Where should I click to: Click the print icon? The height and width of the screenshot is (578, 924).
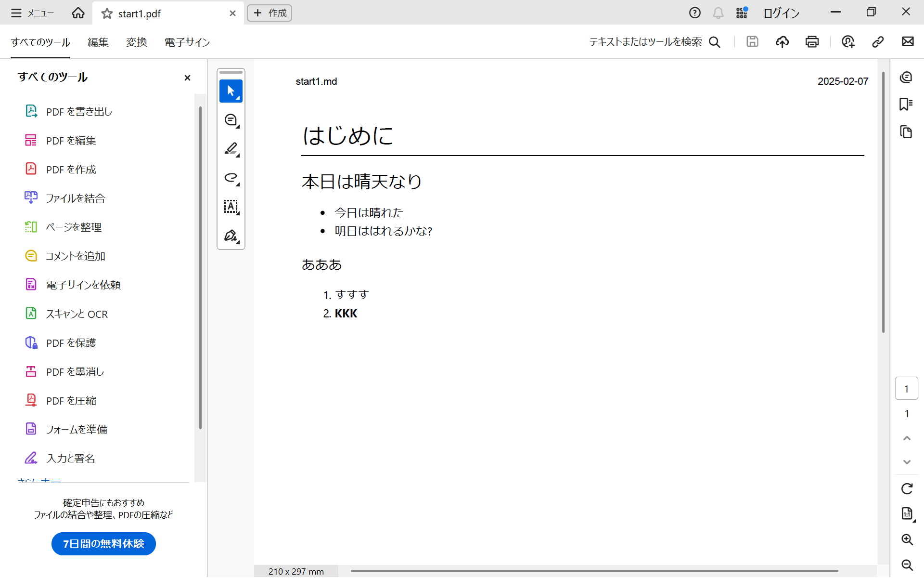812,42
